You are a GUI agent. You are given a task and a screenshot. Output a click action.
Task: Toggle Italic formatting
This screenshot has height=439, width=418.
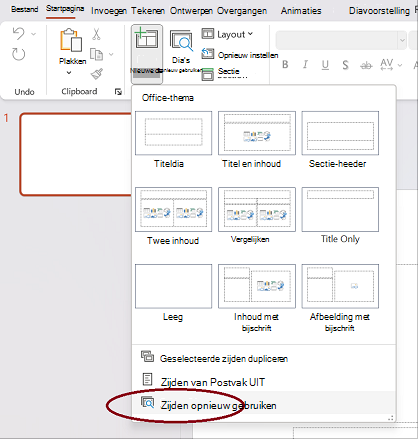coord(305,65)
